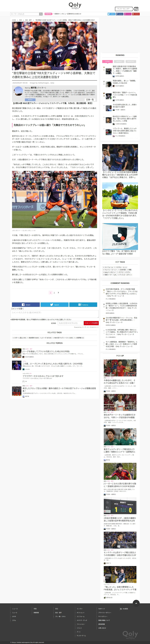
Task: Click the tweet share button
Action: pyautogui.click(x=55, y=305)
